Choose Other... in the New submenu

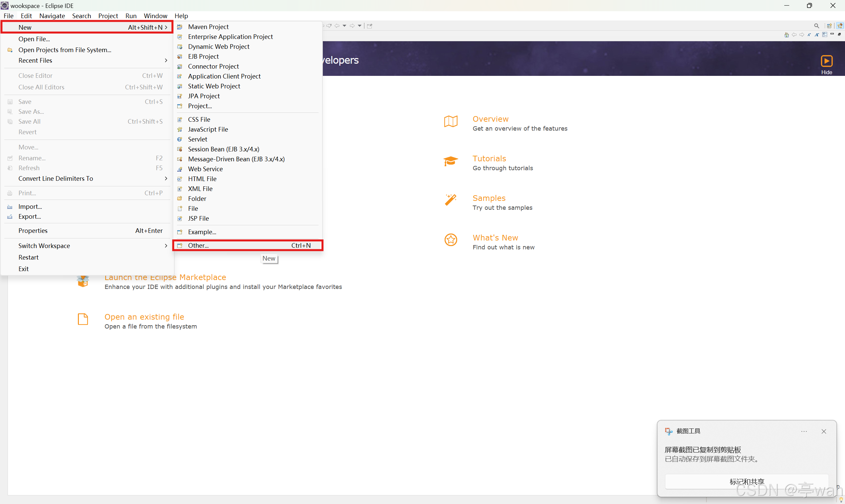[x=248, y=245]
